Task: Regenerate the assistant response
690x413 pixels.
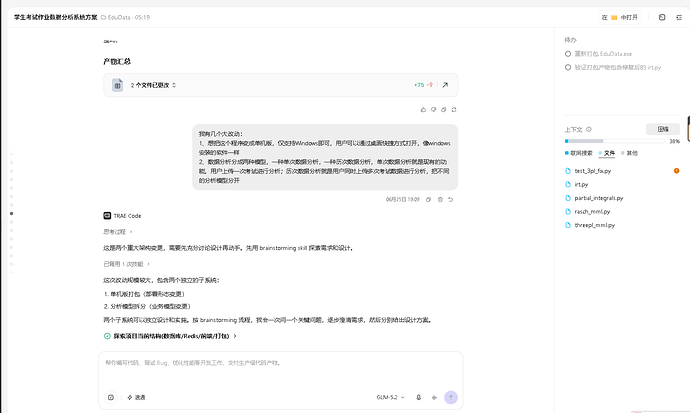Action: click(454, 110)
